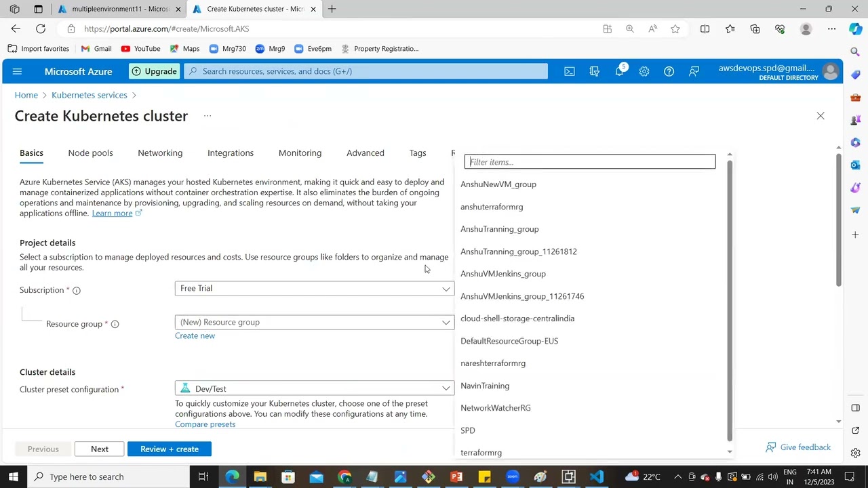This screenshot has height=488, width=868.
Task: Go back in the browser
Action: coord(16,28)
